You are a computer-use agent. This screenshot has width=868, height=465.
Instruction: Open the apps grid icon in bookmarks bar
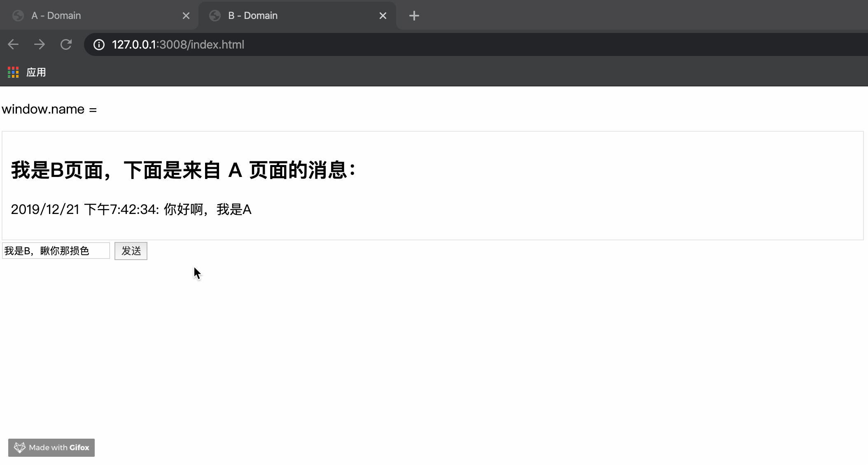(13, 72)
